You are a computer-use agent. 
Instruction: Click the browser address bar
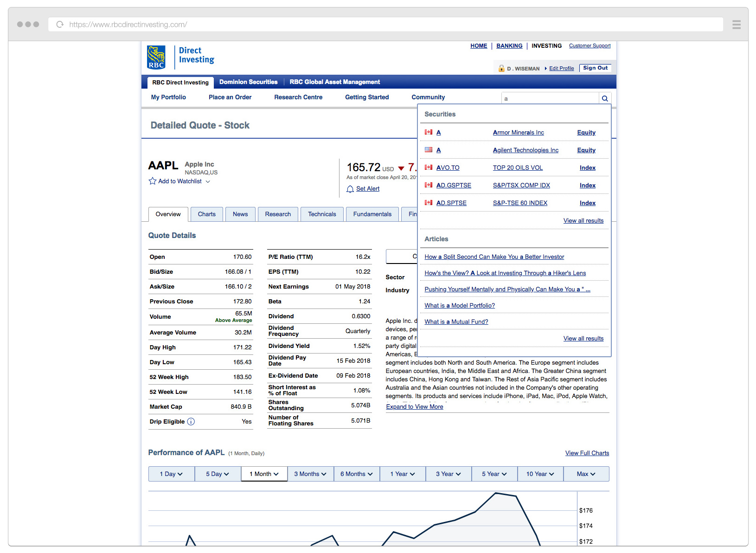(385, 25)
